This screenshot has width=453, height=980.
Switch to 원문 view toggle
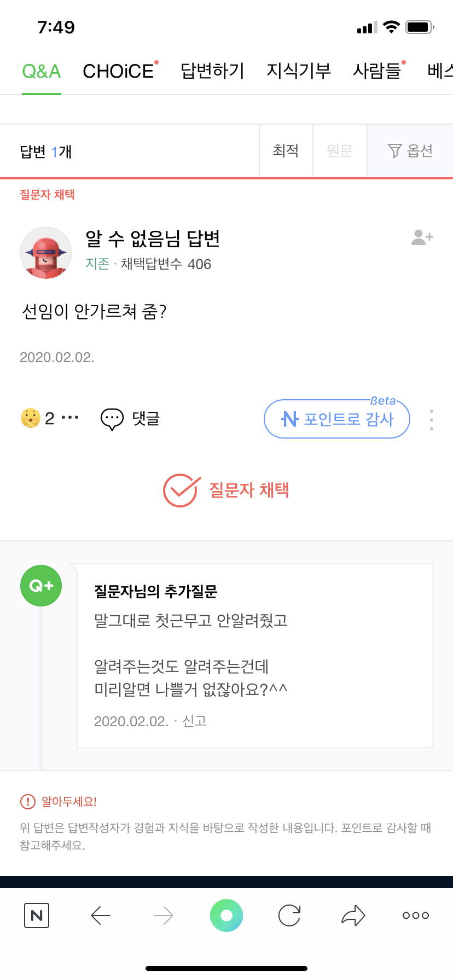click(339, 151)
